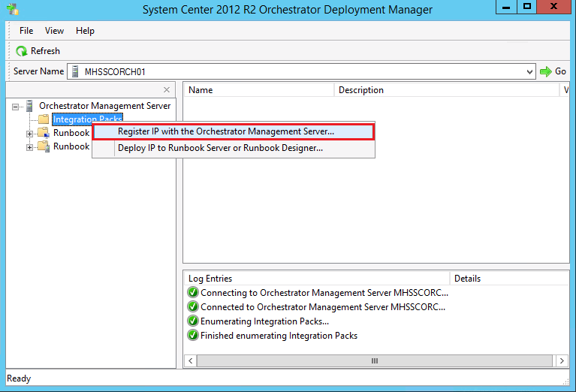
Task: Click the log scrollbar right arrow
Action: pos(562,360)
